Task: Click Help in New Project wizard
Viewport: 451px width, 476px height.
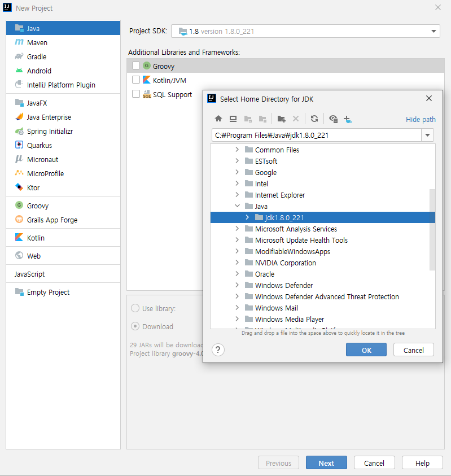Action: 422,463
